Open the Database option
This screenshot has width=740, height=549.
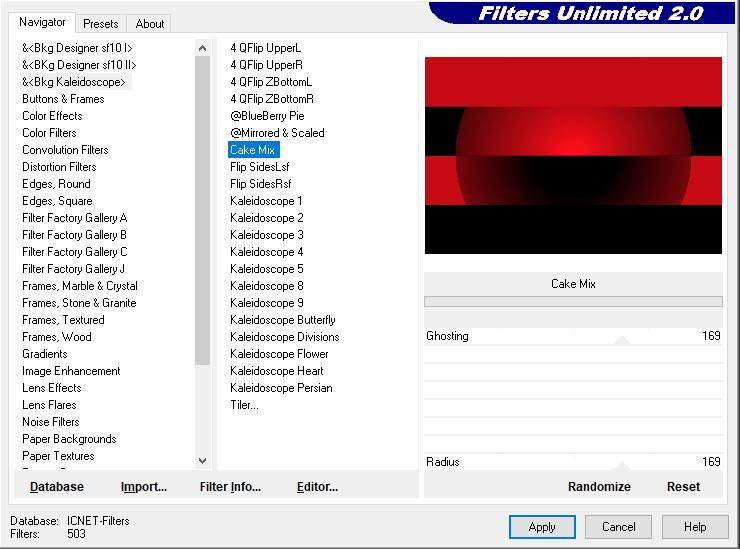(57, 487)
